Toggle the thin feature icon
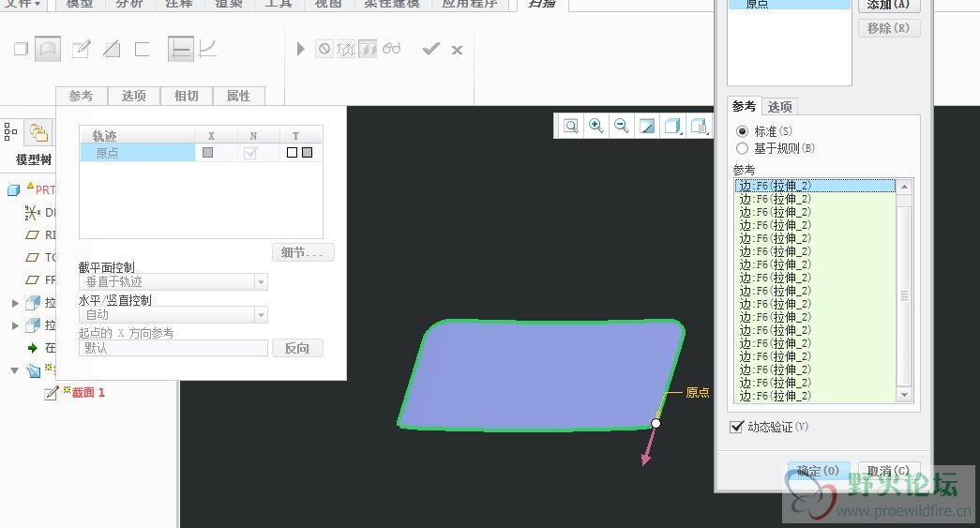Screen dimensions: 980x528 pos(143,49)
